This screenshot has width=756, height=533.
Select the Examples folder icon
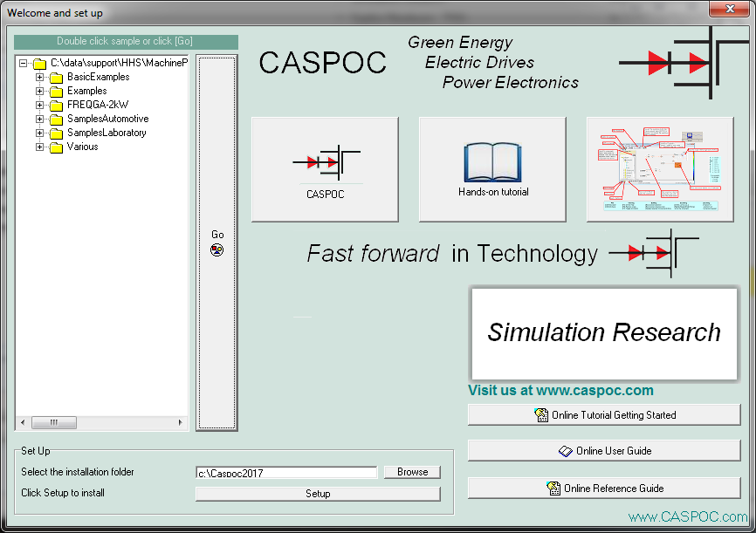click(57, 92)
